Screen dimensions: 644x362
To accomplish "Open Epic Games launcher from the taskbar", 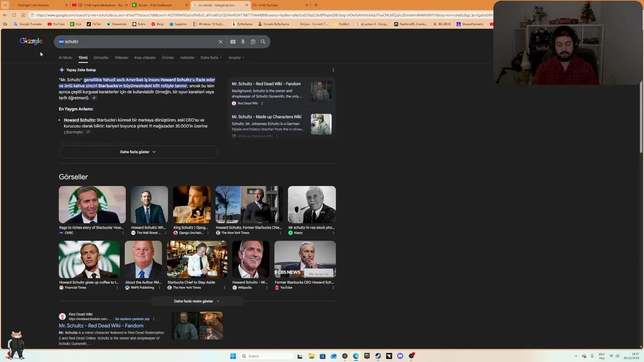I will (x=367, y=356).
